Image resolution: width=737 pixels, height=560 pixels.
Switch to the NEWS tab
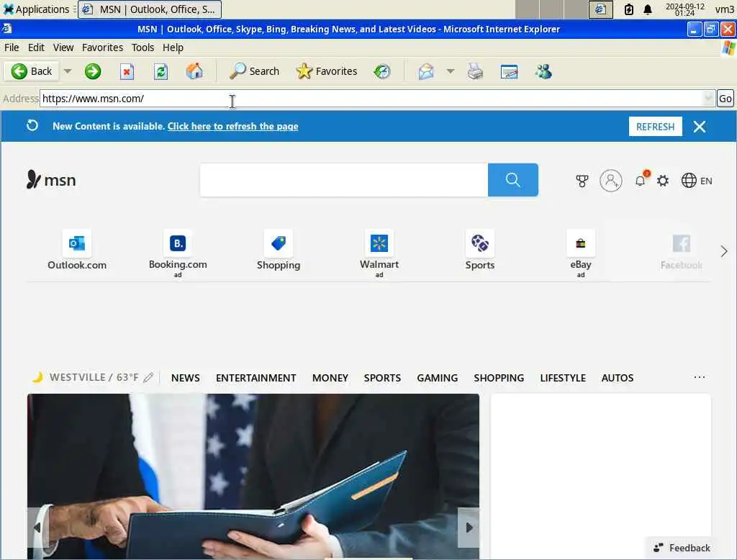click(x=186, y=378)
